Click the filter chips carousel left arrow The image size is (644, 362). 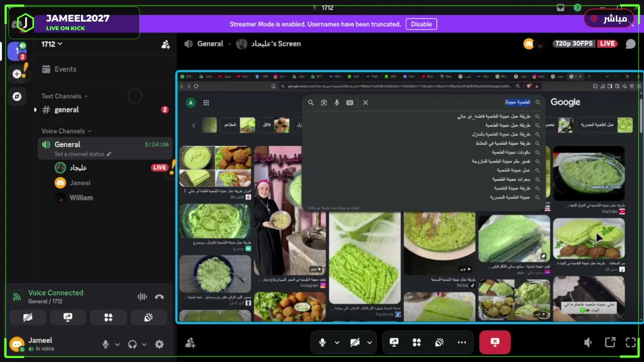(194, 125)
